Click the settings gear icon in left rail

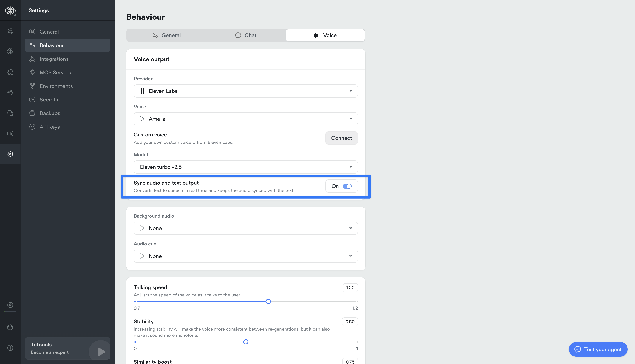click(x=10, y=154)
